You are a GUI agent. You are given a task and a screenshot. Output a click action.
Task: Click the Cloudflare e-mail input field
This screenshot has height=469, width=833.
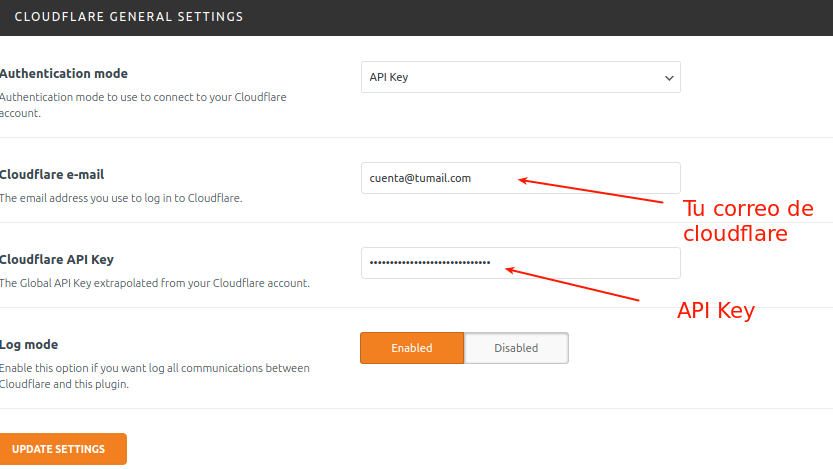(521, 178)
